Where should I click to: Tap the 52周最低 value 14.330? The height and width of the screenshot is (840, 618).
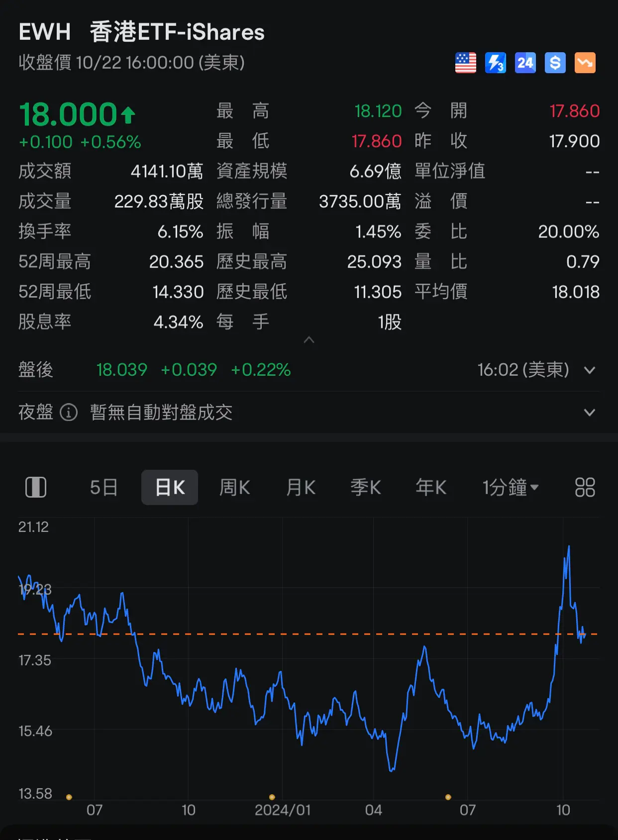[x=178, y=292]
